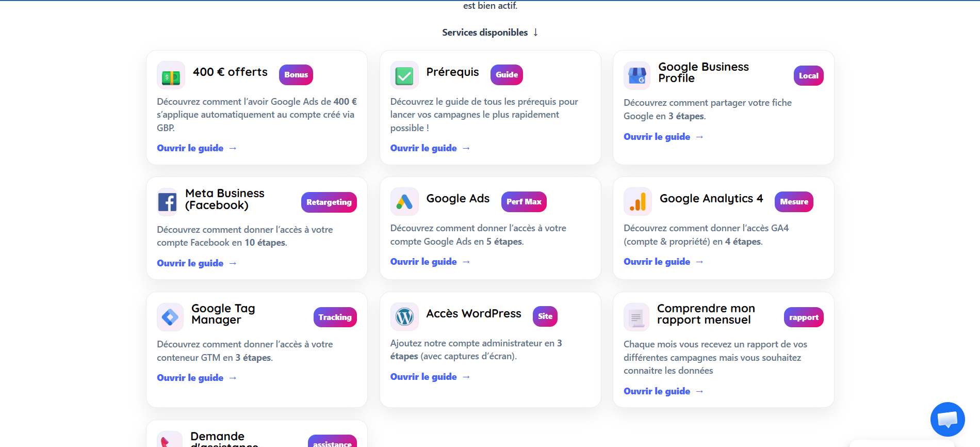The height and width of the screenshot is (447, 980).
Task: Click the rapport badge
Action: 804,317
